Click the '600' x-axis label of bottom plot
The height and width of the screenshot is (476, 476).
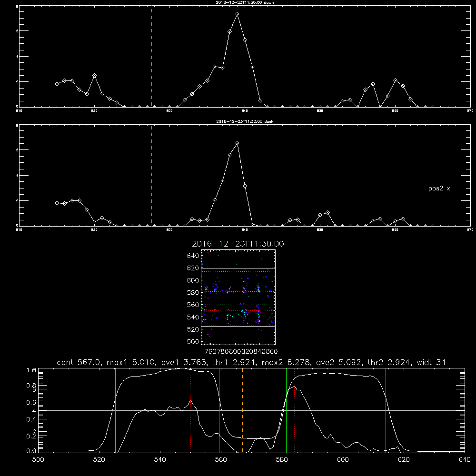click(343, 460)
